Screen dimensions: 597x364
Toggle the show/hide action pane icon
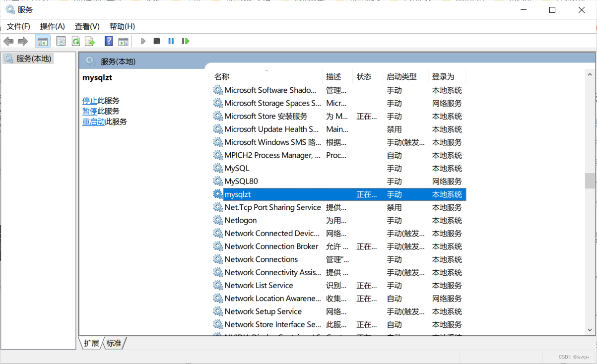click(x=123, y=41)
